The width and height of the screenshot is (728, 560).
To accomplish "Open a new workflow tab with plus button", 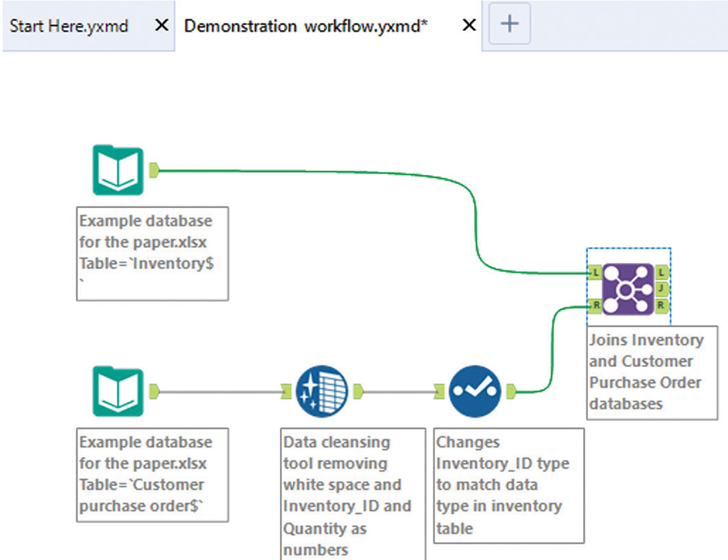I will click(510, 24).
